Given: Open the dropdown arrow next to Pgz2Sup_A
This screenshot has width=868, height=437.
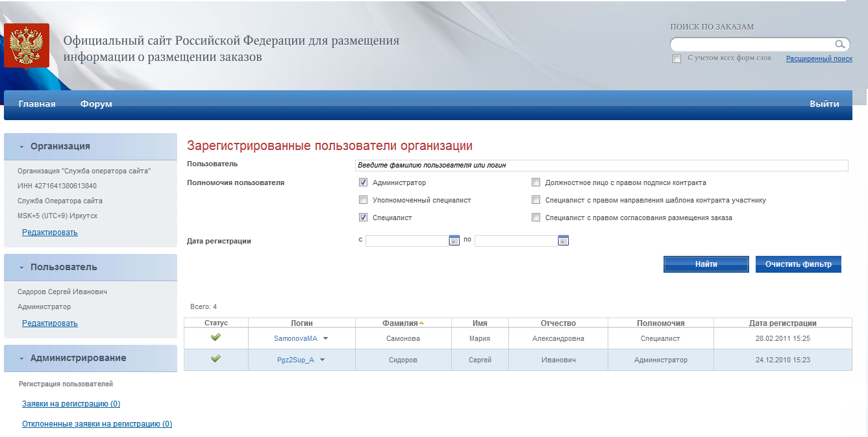Looking at the screenshot, I should (x=322, y=360).
